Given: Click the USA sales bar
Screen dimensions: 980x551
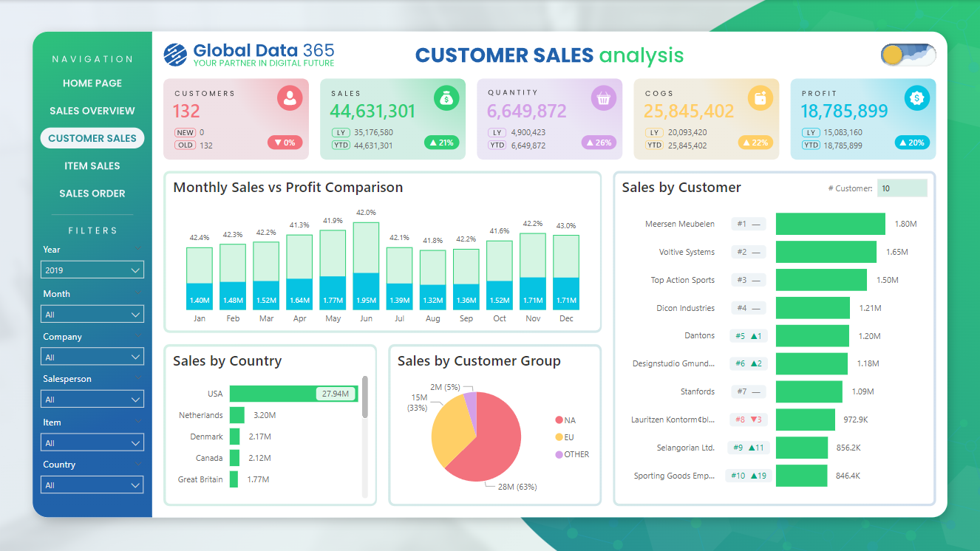Looking at the screenshot, I should coord(293,394).
